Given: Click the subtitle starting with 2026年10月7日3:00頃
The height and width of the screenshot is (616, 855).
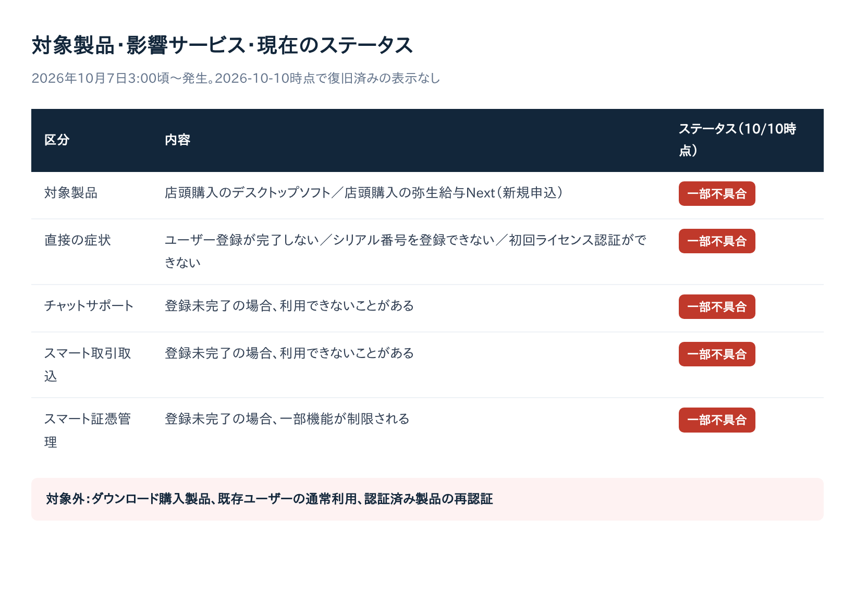Looking at the screenshot, I should coord(236,78).
